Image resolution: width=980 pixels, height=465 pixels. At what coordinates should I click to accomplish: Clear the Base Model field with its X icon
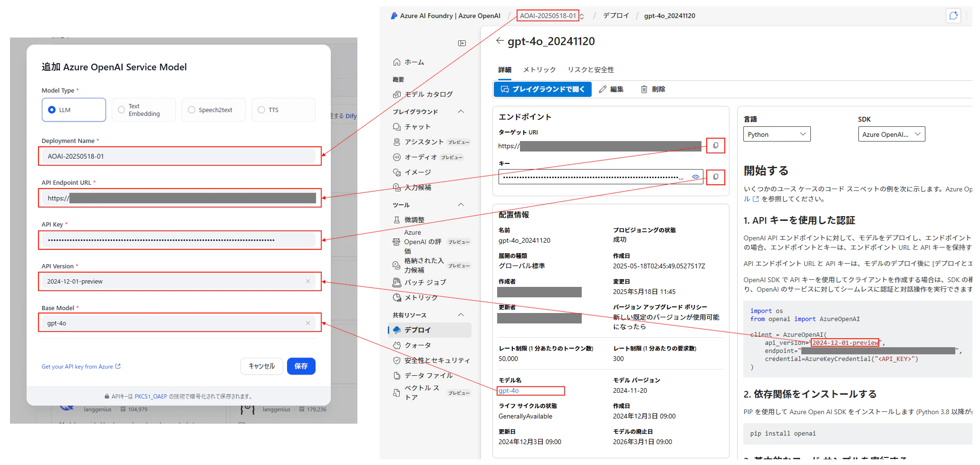click(308, 323)
